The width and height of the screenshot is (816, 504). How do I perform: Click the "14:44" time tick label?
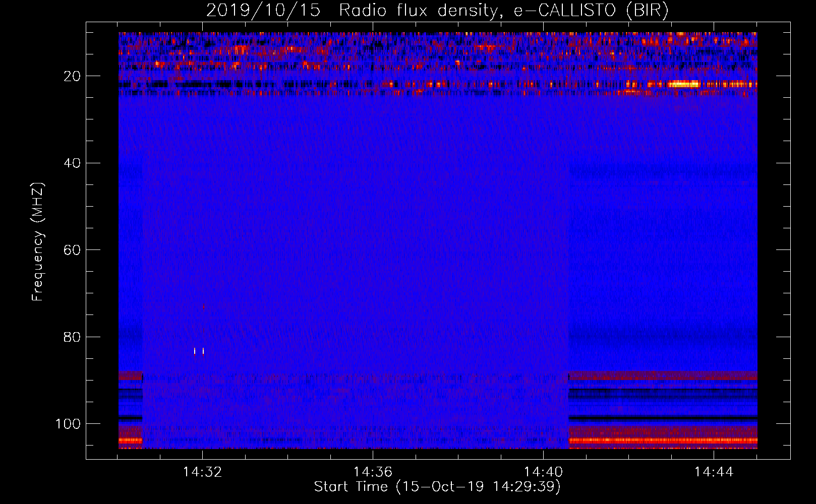[x=714, y=472]
